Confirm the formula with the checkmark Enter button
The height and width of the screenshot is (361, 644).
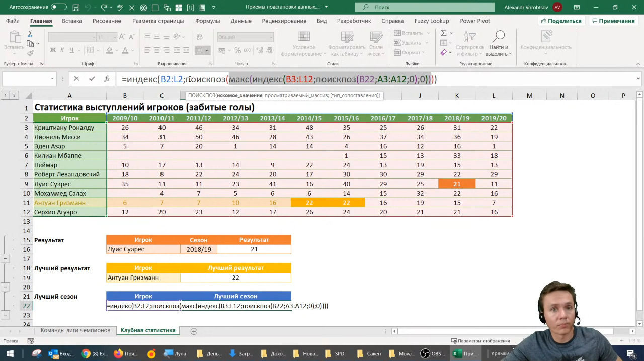[x=92, y=79]
